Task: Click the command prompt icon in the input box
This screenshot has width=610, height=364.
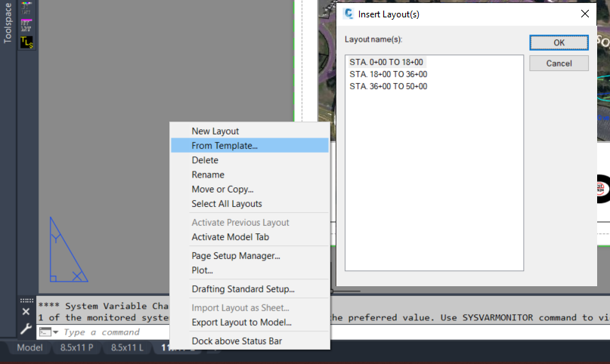Action: pyautogui.click(x=45, y=332)
